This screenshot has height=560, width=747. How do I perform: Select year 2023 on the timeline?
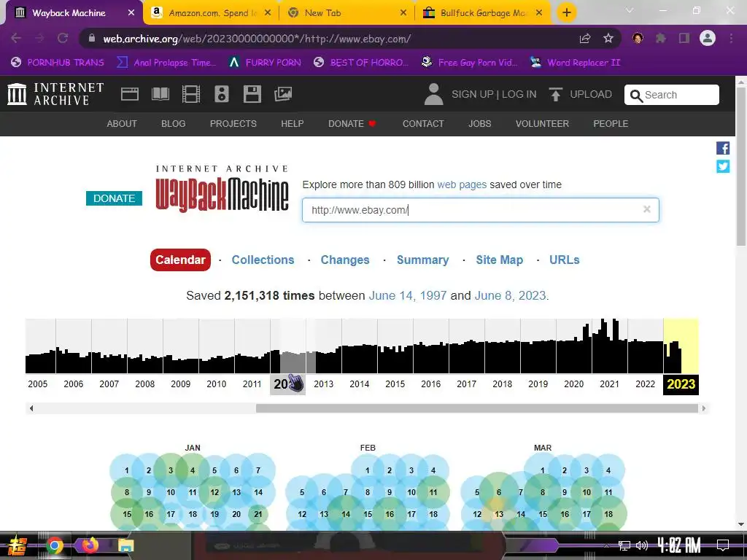tap(681, 384)
